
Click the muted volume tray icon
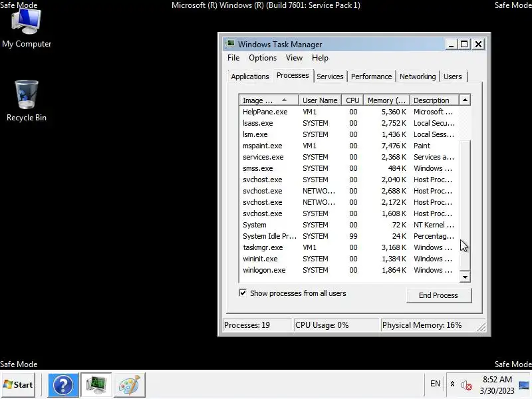467,385
